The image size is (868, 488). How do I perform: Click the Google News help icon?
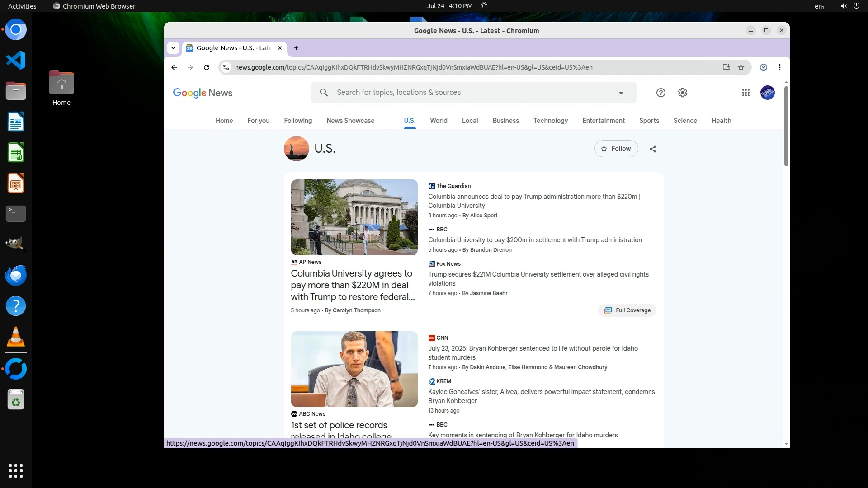pyautogui.click(x=660, y=93)
